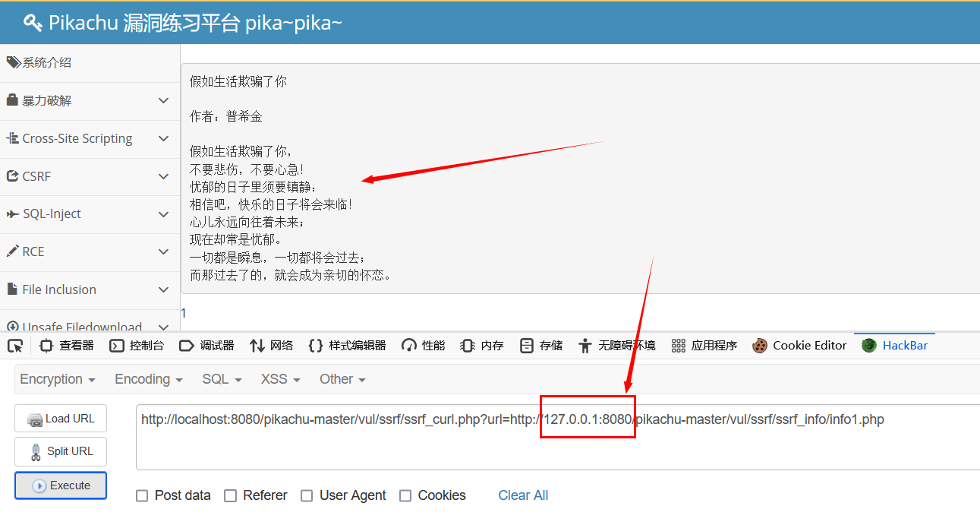Click the Unsafe Filedownload download icon
Viewport: 980px width, 525px height.
click(12, 327)
